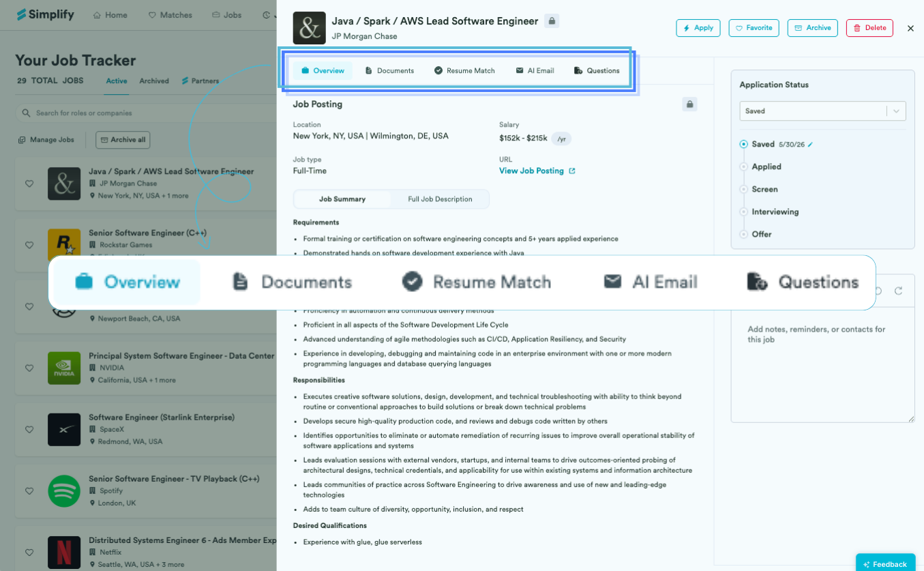Click the NVIDIA logo in the job list
Image resolution: width=924 pixels, height=571 pixels.
pos(64,368)
